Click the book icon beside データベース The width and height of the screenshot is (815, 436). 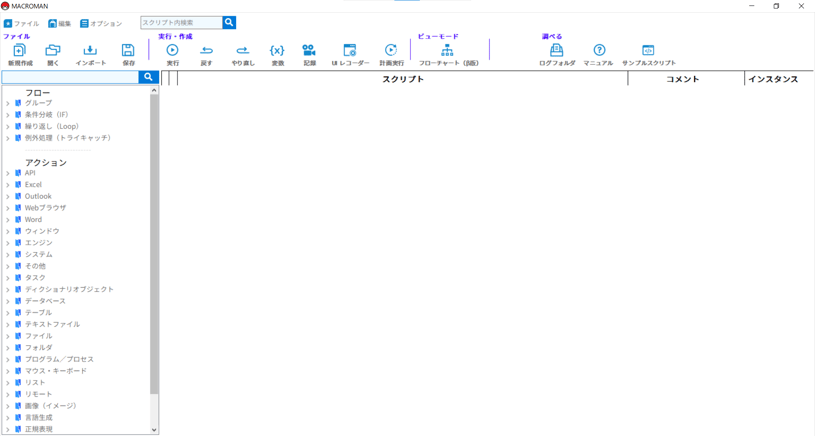pos(18,301)
